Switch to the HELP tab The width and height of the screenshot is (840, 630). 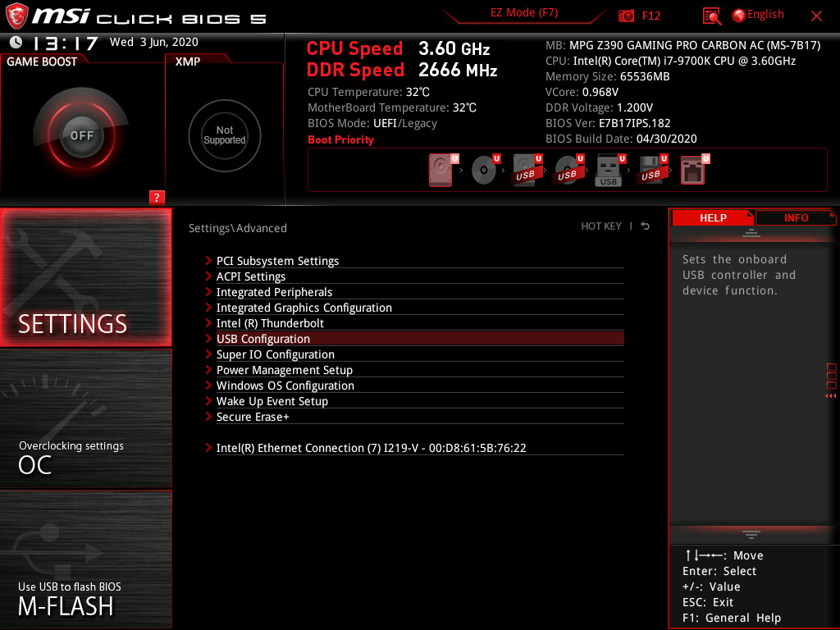tap(713, 217)
